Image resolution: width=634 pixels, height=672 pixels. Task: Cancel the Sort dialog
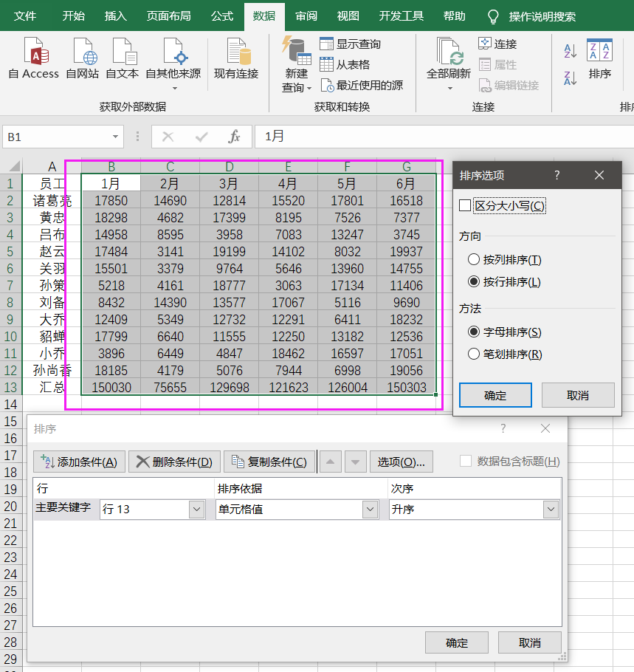coord(530,642)
